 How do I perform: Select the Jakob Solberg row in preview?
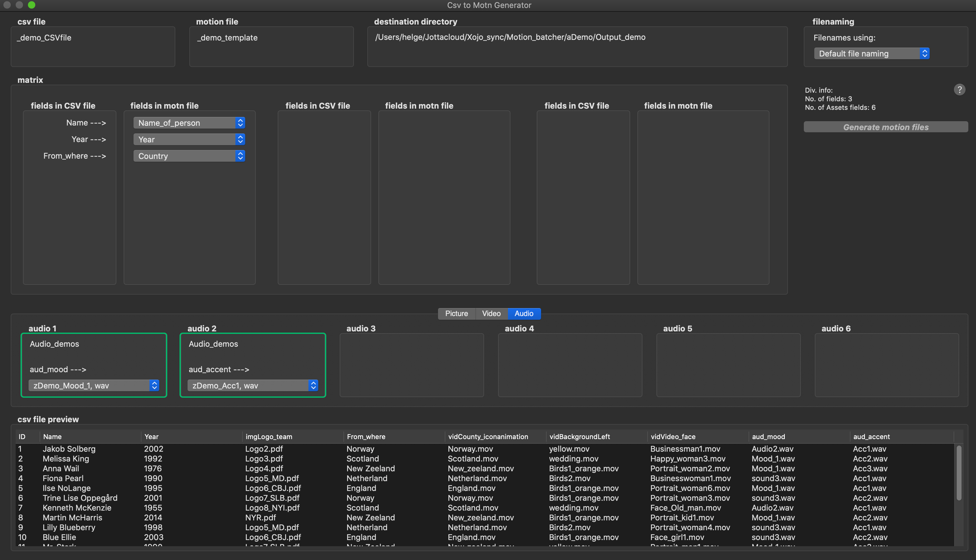pos(485,449)
